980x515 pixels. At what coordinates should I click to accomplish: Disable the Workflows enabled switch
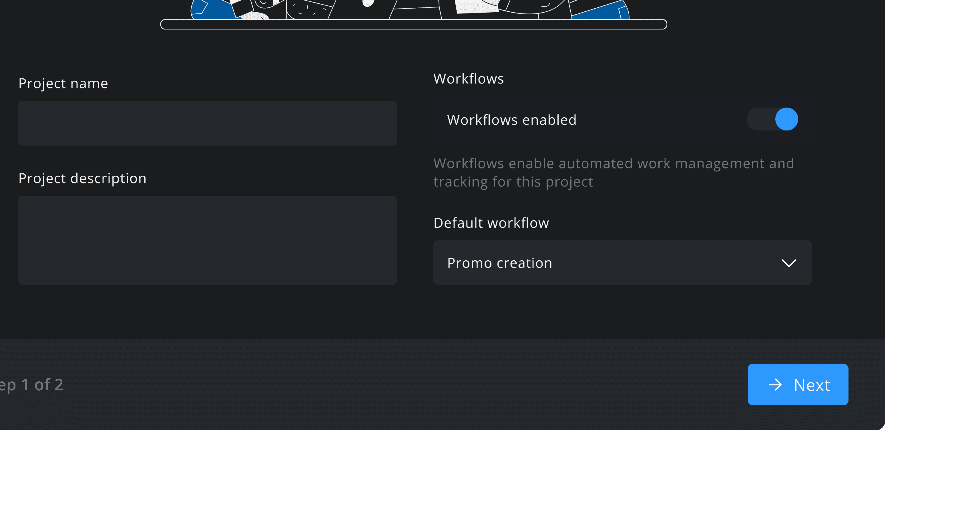[x=772, y=119]
